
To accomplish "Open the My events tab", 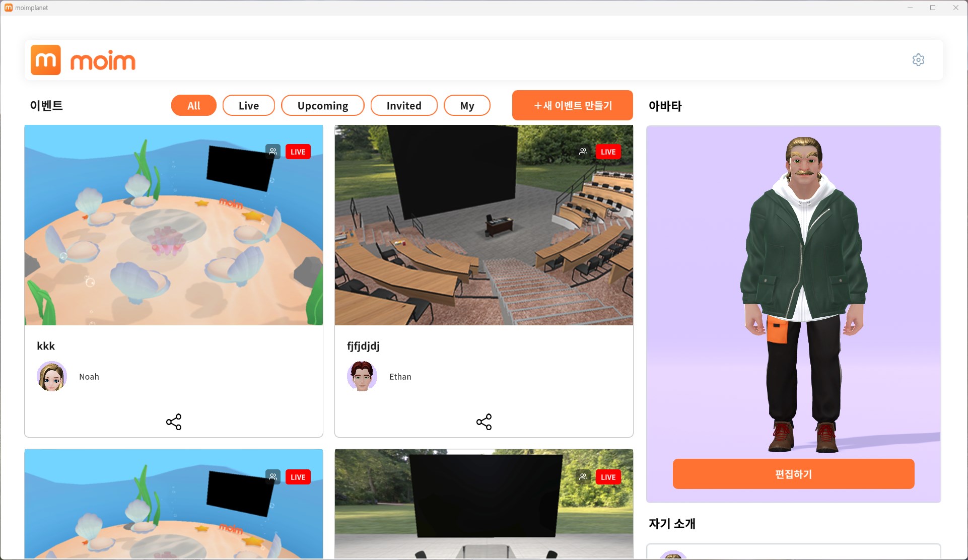I will point(467,106).
